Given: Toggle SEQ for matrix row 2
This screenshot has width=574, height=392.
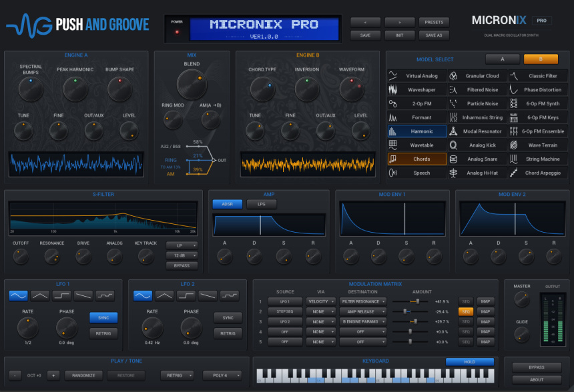Looking at the screenshot, I should [466, 311].
